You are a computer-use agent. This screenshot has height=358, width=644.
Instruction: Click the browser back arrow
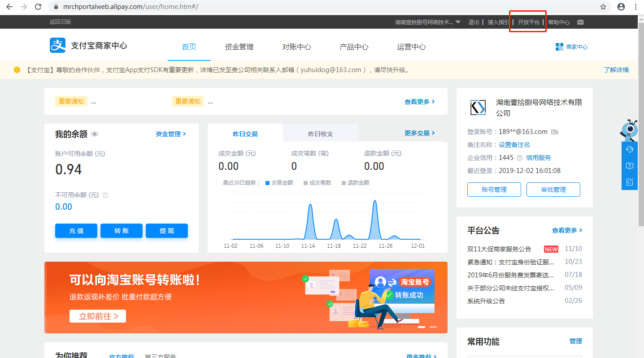pyautogui.click(x=9, y=7)
